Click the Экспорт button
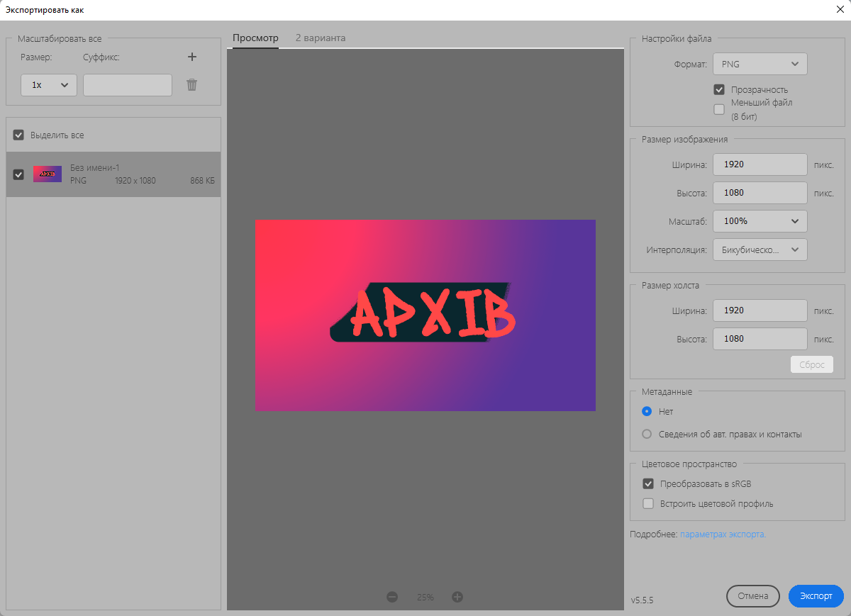 click(x=816, y=596)
